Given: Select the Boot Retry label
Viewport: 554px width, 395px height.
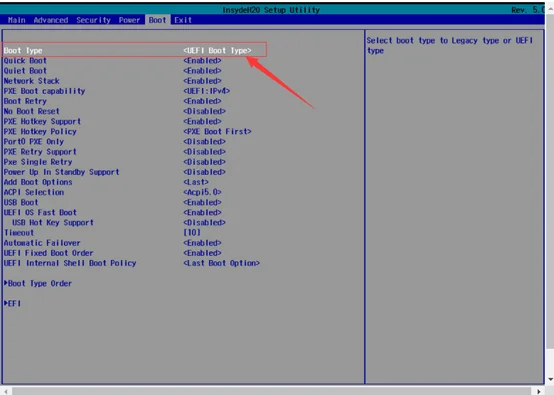Looking at the screenshot, I should tap(25, 101).
